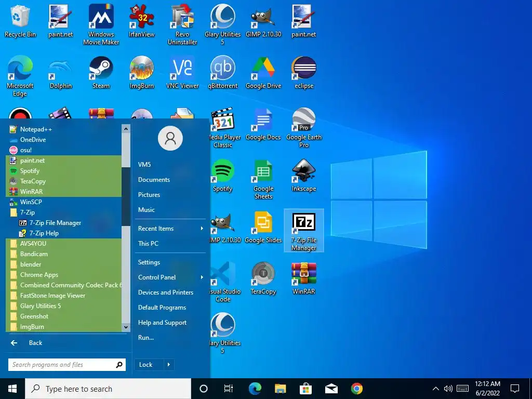The height and width of the screenshot is (399, 532).
Task: Open the Recycle Bin desktop icon
Action: pyautogui.click(x=20, y=21)
